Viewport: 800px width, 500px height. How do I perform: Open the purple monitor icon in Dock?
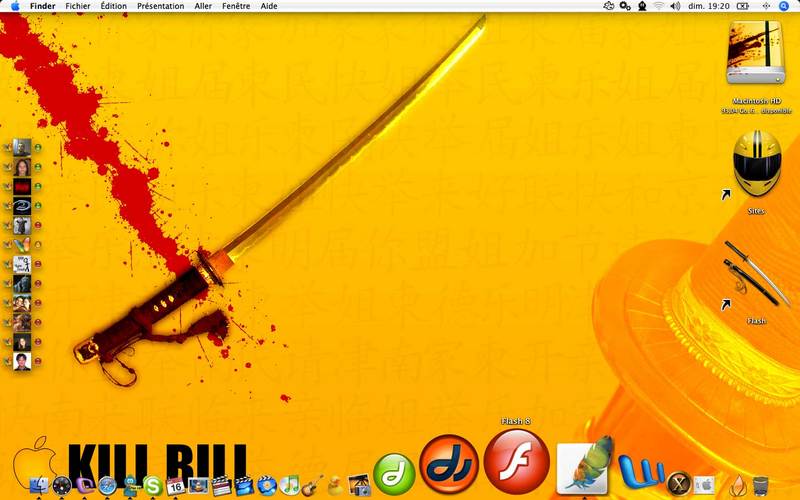pyautogui.click(x=85, y=485)
